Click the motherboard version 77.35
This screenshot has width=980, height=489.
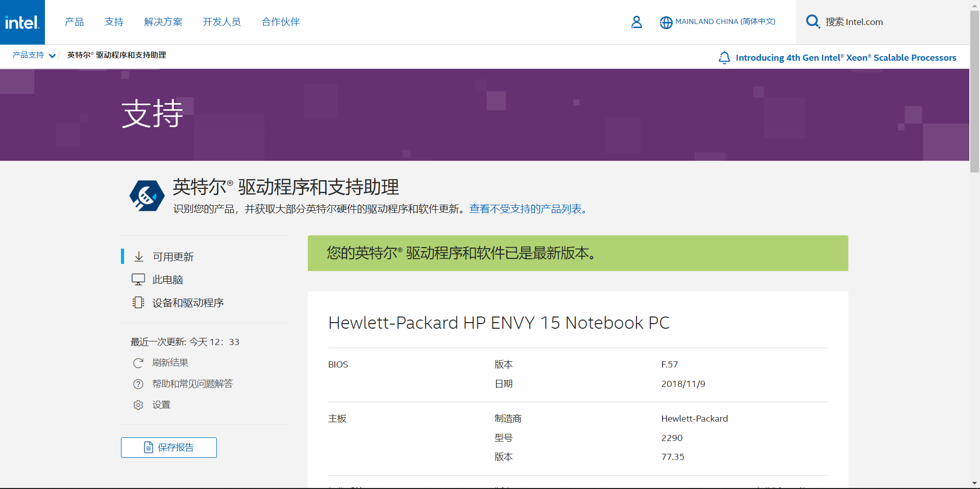(673, 457)
